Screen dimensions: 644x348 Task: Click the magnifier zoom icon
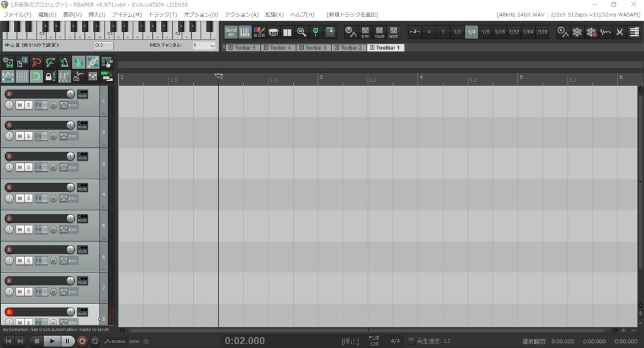coord(301,31)
